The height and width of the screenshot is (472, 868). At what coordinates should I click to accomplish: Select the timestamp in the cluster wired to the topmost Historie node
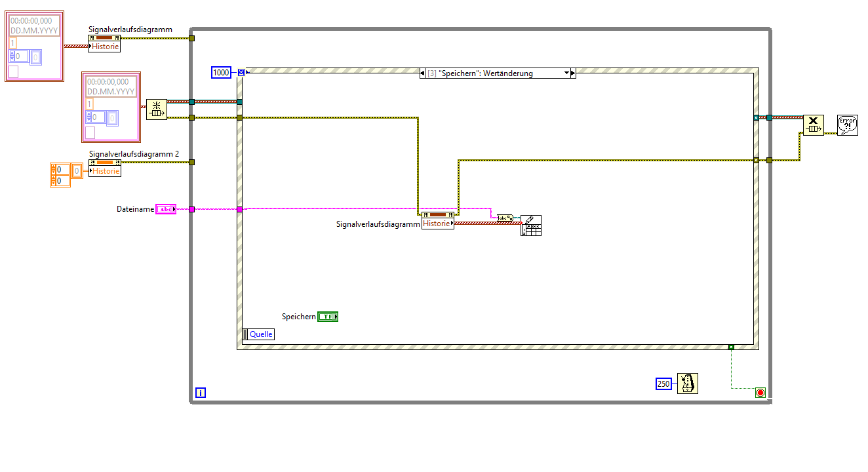coord(35,26)
